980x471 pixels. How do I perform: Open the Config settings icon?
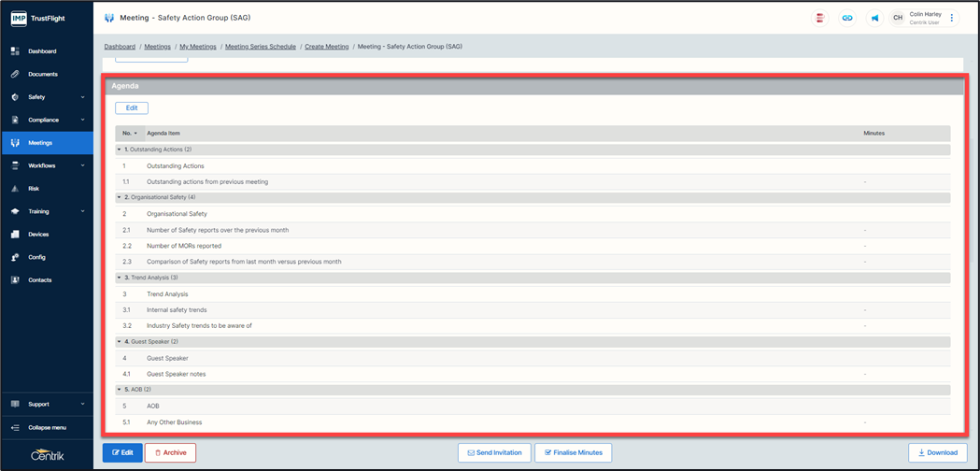coord(15,257)
